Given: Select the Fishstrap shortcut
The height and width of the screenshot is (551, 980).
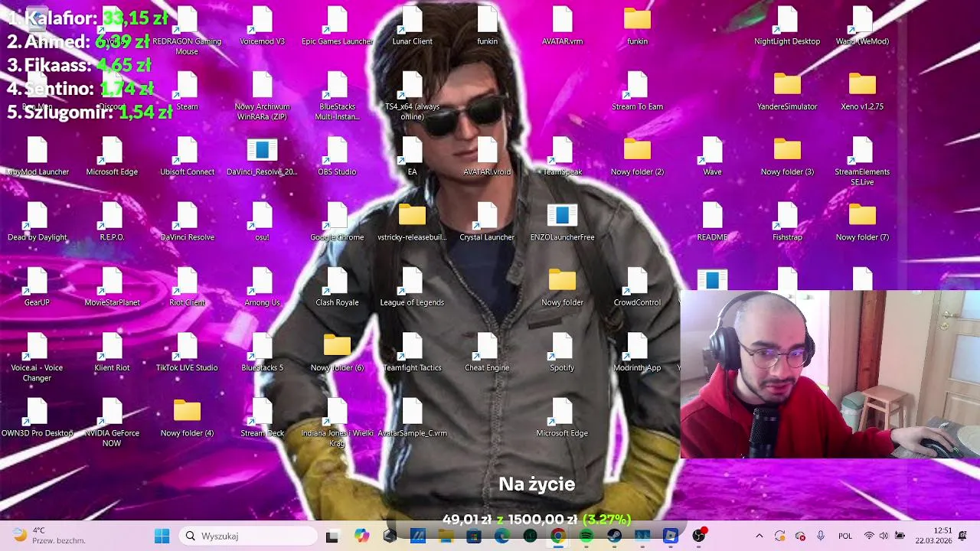Looking at the screenshot, I should coord(787,223).
